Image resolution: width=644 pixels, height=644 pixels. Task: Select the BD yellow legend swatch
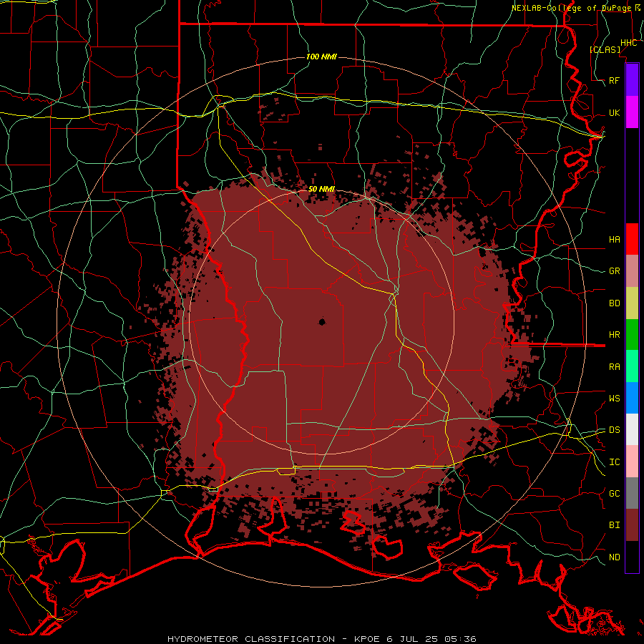point(632,303)
